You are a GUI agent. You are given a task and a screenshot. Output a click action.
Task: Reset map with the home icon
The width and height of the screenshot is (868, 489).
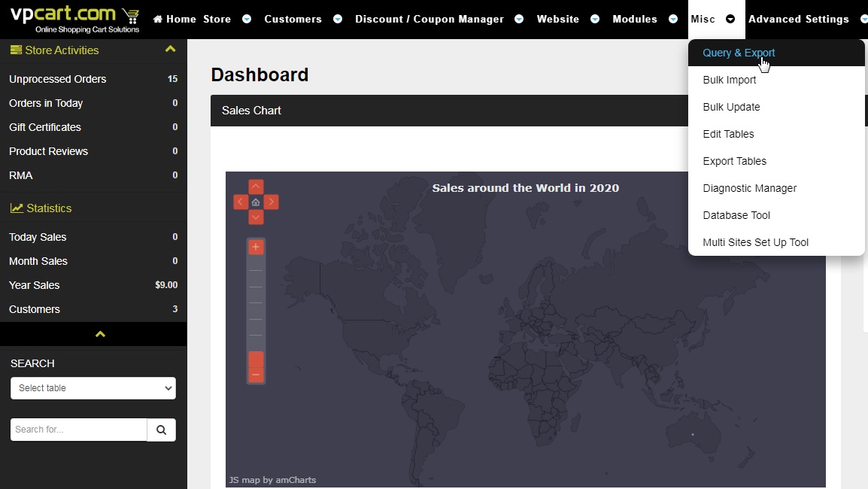click(256, 202)
